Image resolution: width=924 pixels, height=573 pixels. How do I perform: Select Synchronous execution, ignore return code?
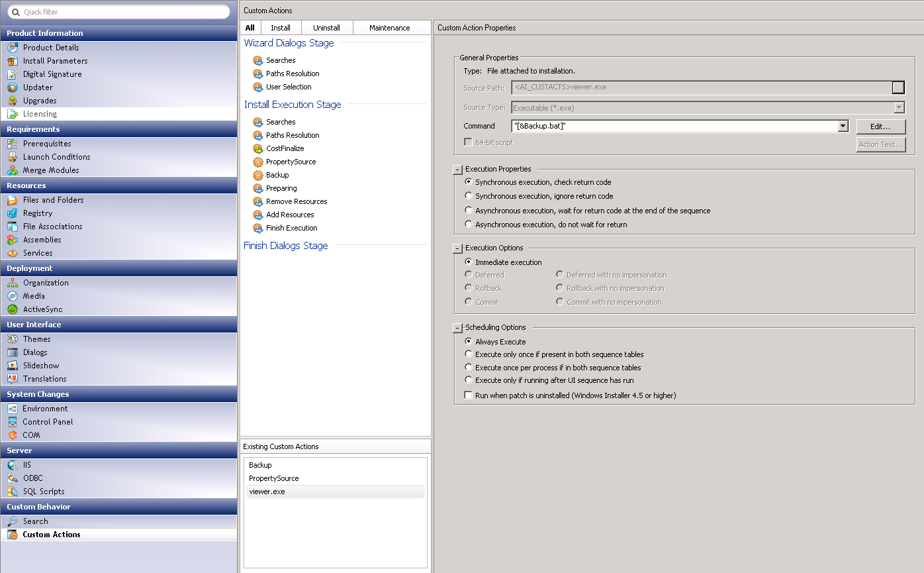[x=469, y=196]
